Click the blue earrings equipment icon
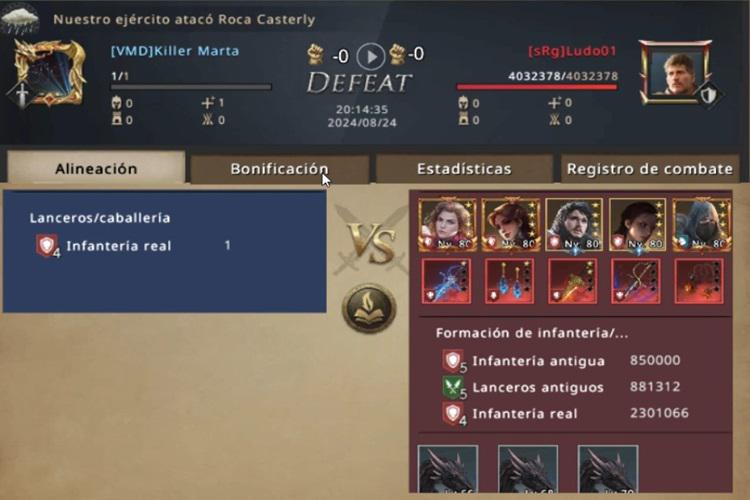This screenshot has height=500, width=750. click(509, 281)
